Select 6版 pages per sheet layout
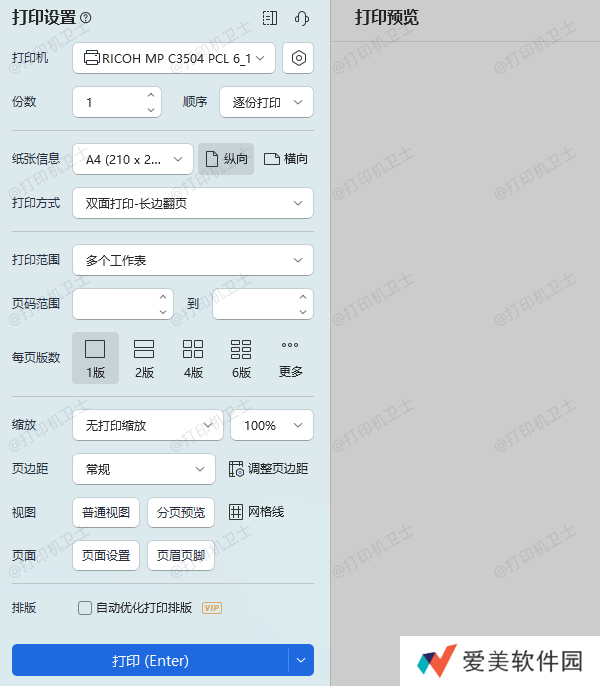Screen dimensions: 600x686 [241, 359]
